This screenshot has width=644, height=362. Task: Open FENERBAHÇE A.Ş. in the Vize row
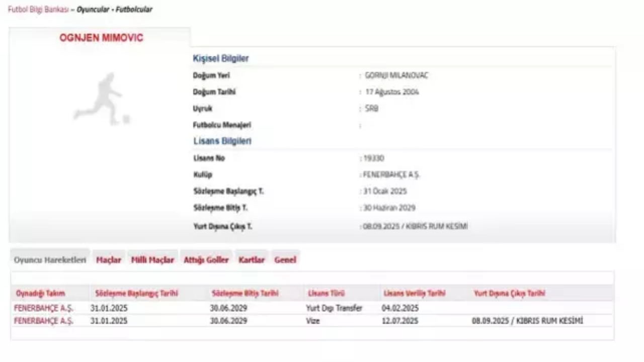[44, 321]
